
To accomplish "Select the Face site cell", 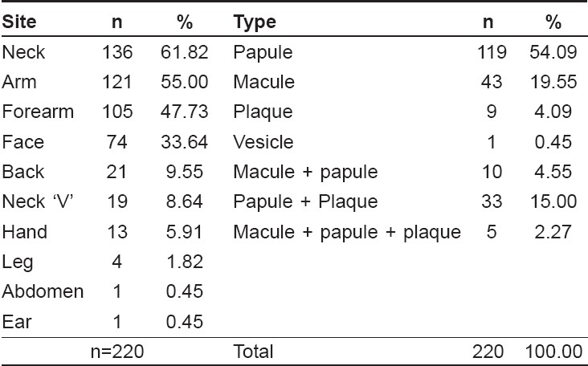I will coord(22,142).
